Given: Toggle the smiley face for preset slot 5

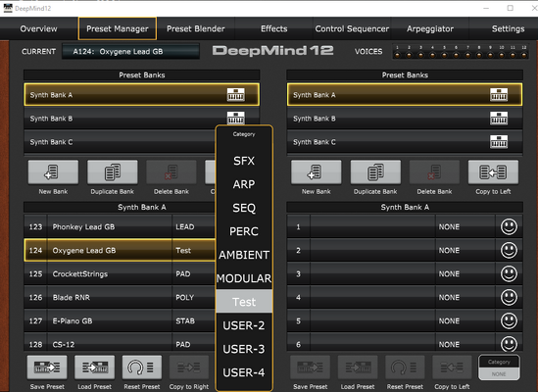Looking at the screenshot, I should (x=509, y=320).
